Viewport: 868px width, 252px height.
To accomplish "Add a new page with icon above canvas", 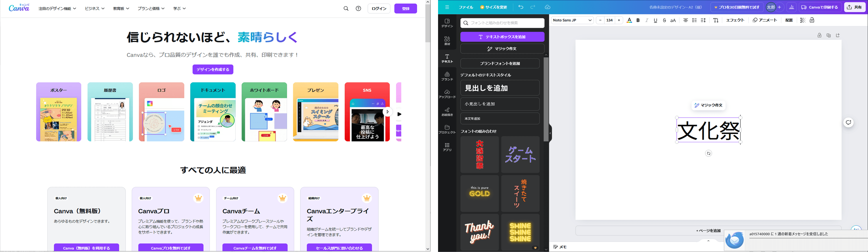I will (x=838, y=35).
